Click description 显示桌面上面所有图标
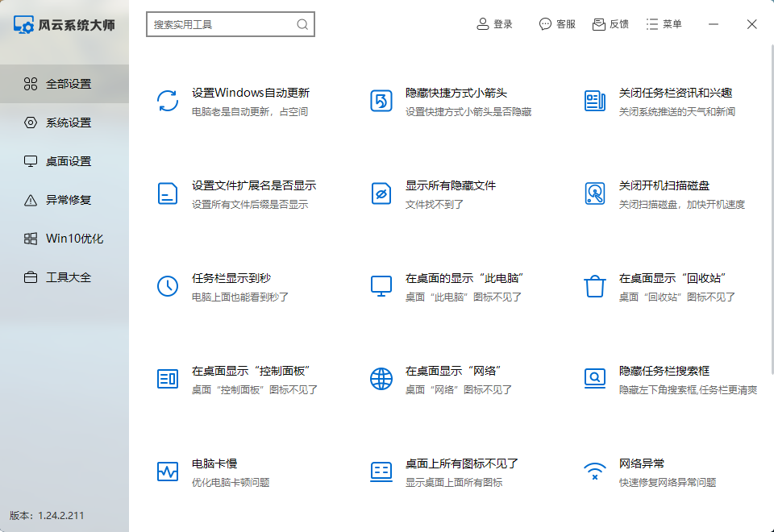 point(454,483)
